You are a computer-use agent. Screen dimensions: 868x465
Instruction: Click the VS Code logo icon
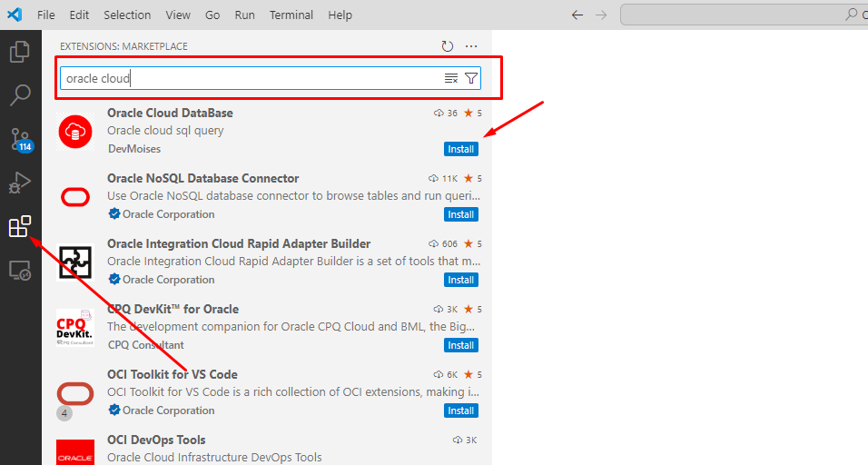click(15, 15)
